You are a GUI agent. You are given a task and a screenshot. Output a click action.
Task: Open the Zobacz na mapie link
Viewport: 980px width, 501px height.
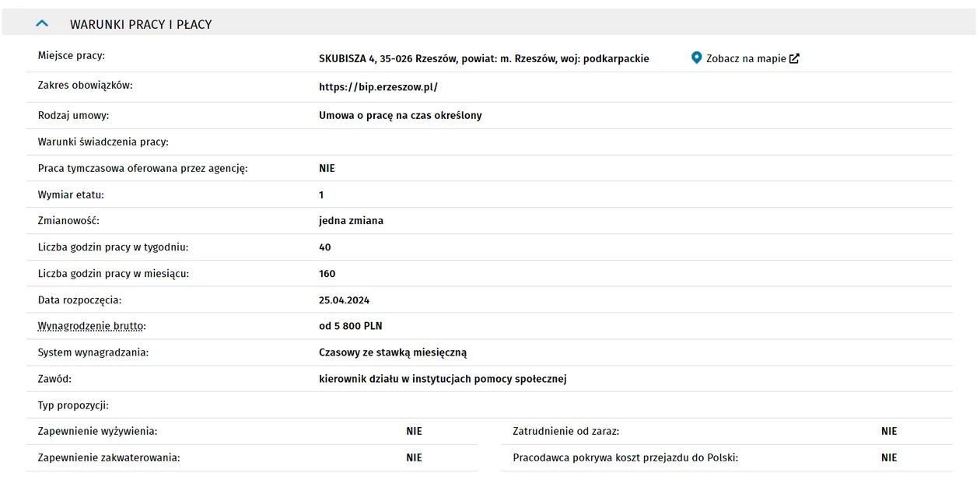[x=746, y=58]
